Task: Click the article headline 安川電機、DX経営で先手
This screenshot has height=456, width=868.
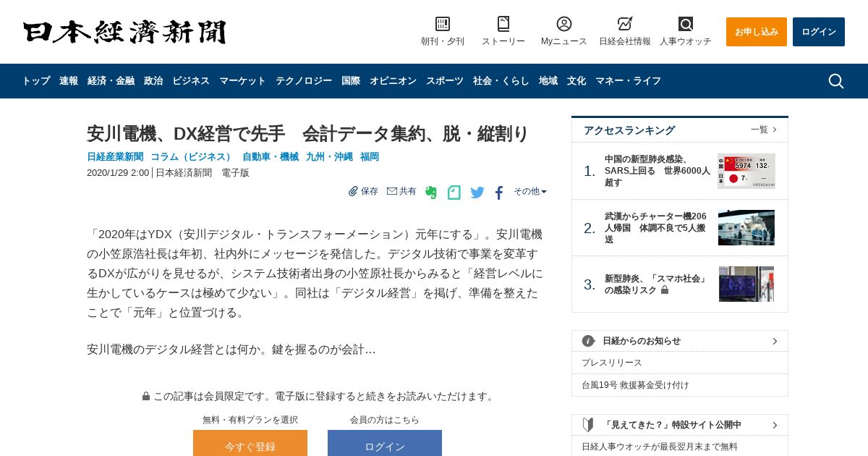Action: point(308,134)
